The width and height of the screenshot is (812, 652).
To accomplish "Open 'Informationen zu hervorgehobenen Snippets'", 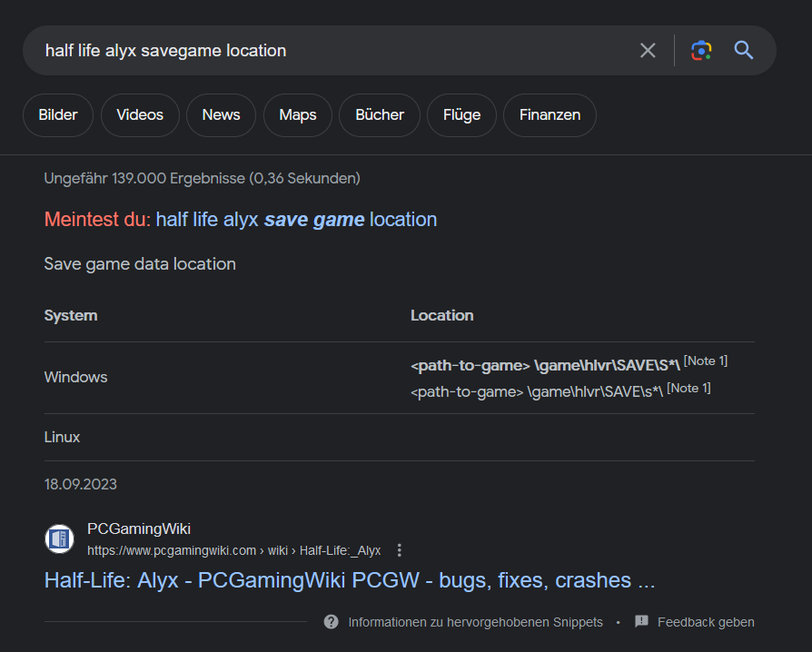I will point(475,622).
